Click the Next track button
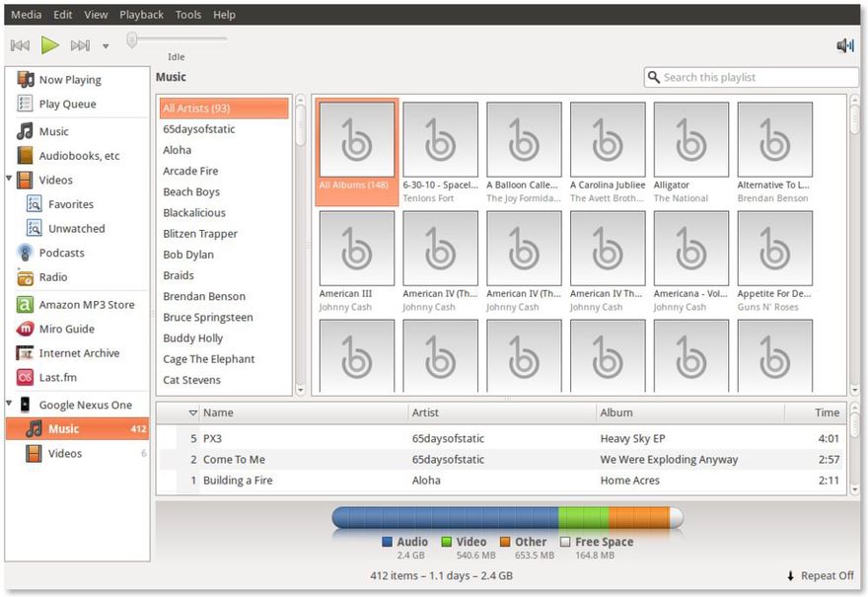The width and height of the screenshot is (868, 597). 80,45
